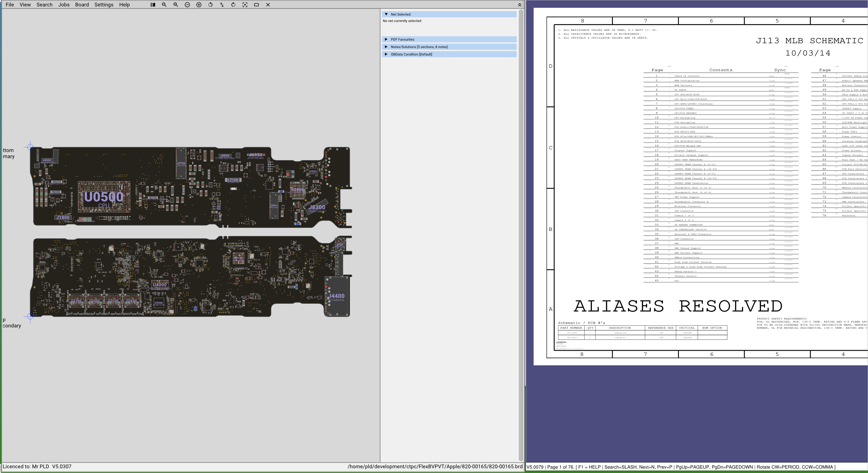This screenshot has width=868, height=473.
Task: Flip the board with up-down arrows icon
Action: pyautogui.click(x=222, y=5)
